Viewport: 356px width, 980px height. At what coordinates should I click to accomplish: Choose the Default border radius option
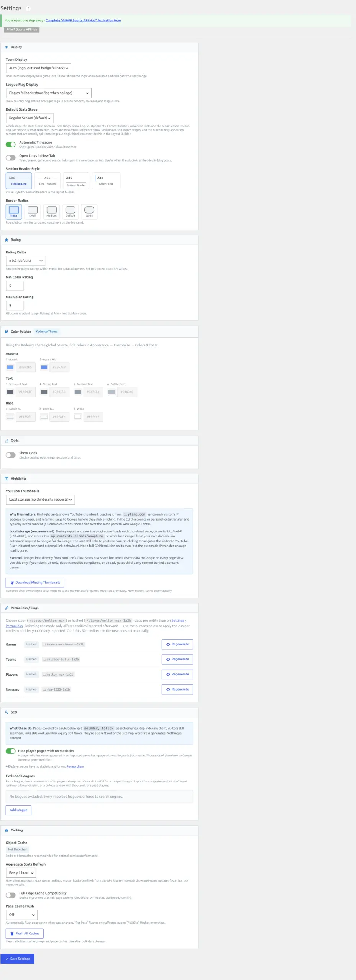(70, 211)
